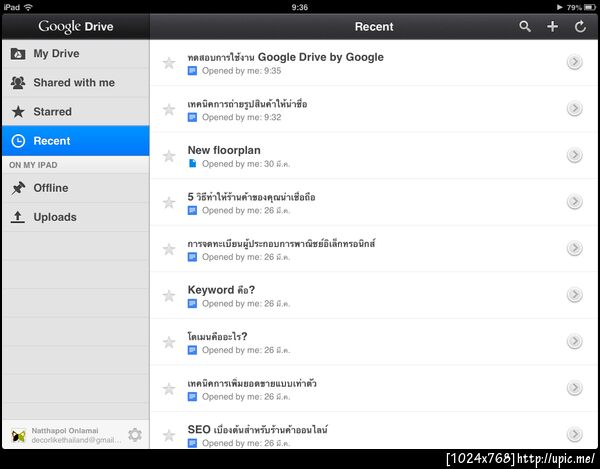Open the Offline section
Image resolution: width=600 pixels, height=469 pixels.
coord(76,188)
